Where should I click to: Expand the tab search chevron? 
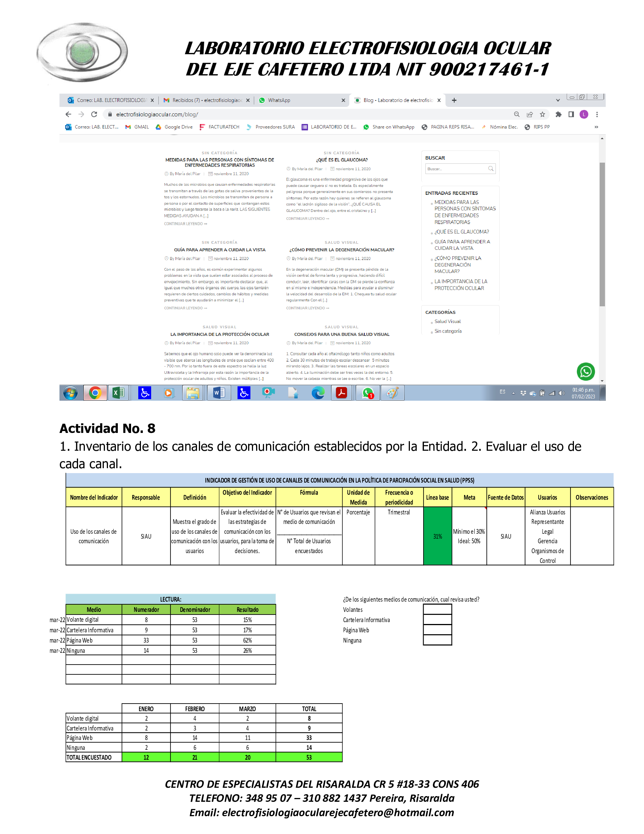pyautogui.click(x=558, y=100)
